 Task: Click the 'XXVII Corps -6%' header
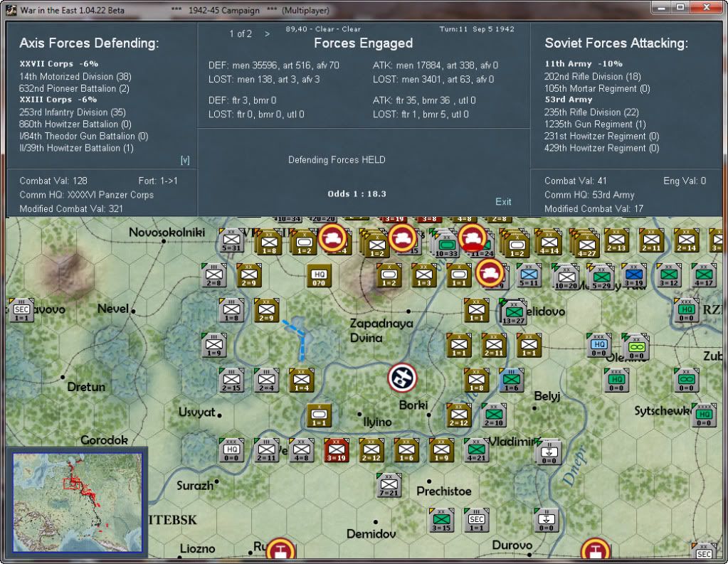click(59, 64)
